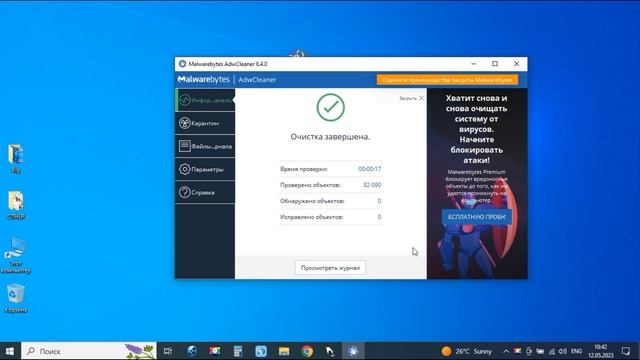The image size is (640, 360).
Task: Open the Windows Start menu
Action: point(10,351)
